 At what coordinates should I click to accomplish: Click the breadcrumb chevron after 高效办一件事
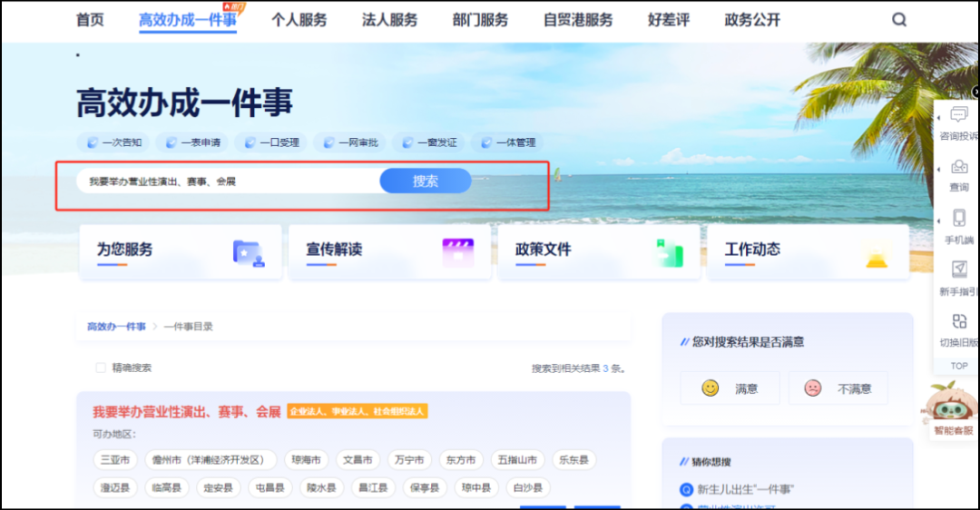(x=155, y=327)
